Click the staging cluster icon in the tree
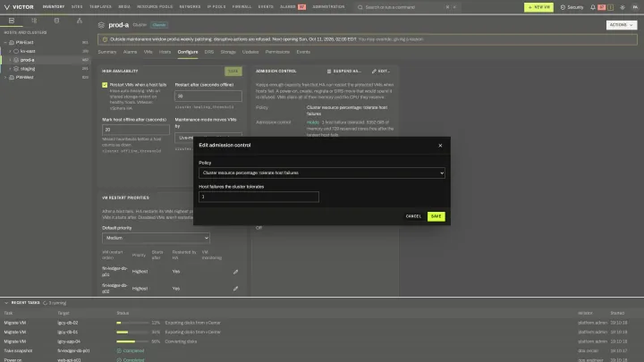Viewport: 644px width, 362px height. point(16,69)
